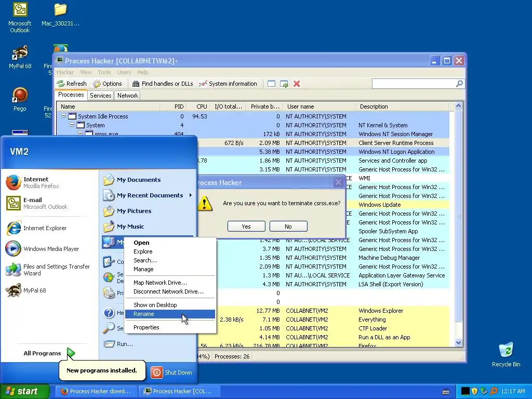The width and height of the screenshot is (532, 399).
Task: Switch to Firefox Process Hacker download taskbar item
Action: pos(96,391)
